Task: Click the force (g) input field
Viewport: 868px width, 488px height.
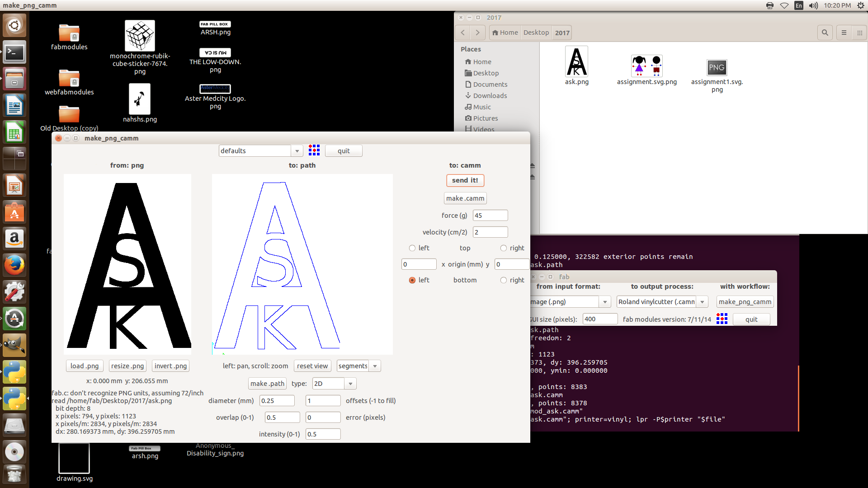Action: (490, 216)
